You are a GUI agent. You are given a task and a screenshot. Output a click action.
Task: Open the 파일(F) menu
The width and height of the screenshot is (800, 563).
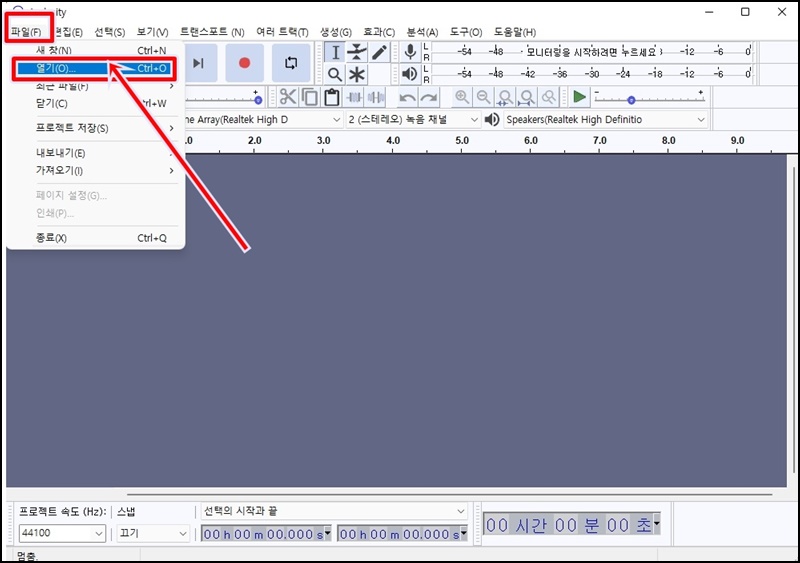(x=26, y=32)
